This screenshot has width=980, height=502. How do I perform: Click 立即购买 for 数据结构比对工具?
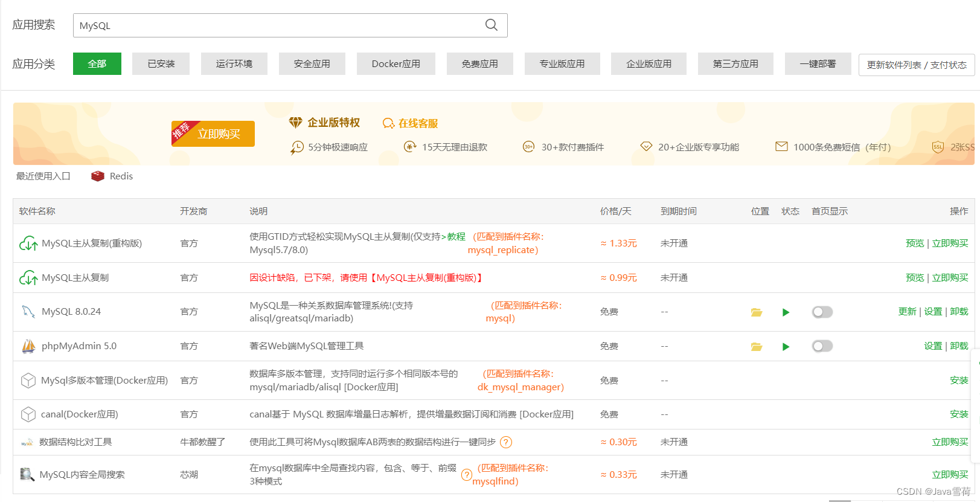pos(950,442)
